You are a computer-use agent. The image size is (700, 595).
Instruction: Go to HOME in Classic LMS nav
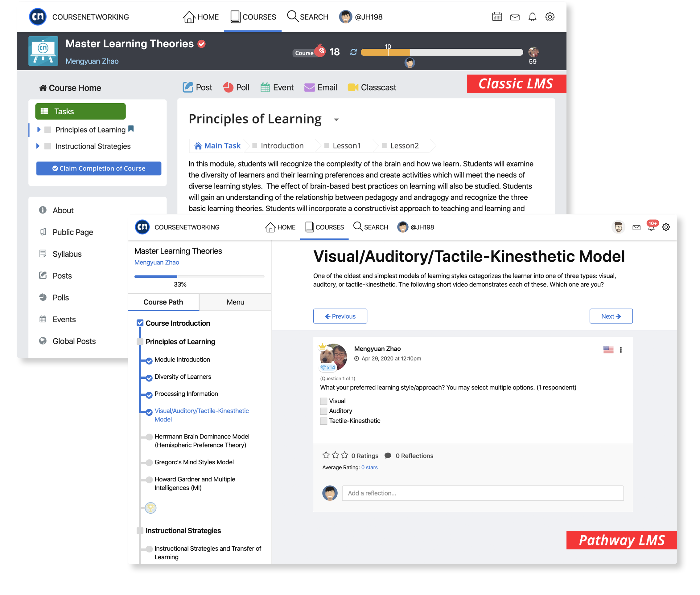point(200,17)
